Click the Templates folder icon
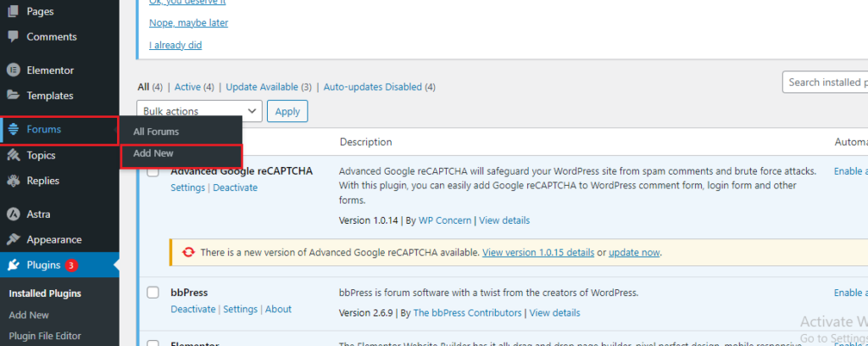This screenshot has height=346, width=868. (x=14, y=95)
